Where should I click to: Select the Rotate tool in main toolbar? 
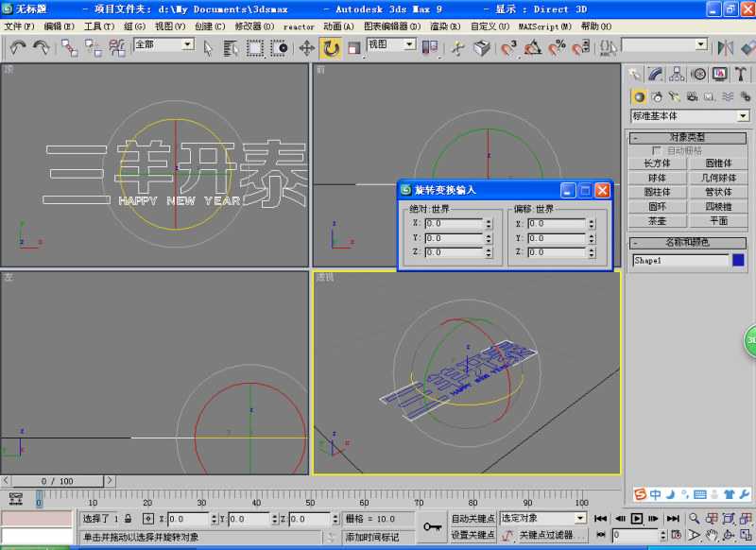[x=331, y=47]
